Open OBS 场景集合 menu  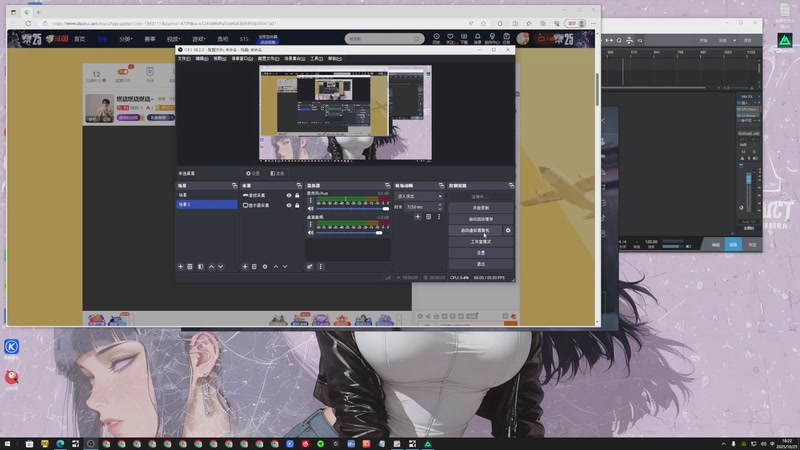[294, 59]
